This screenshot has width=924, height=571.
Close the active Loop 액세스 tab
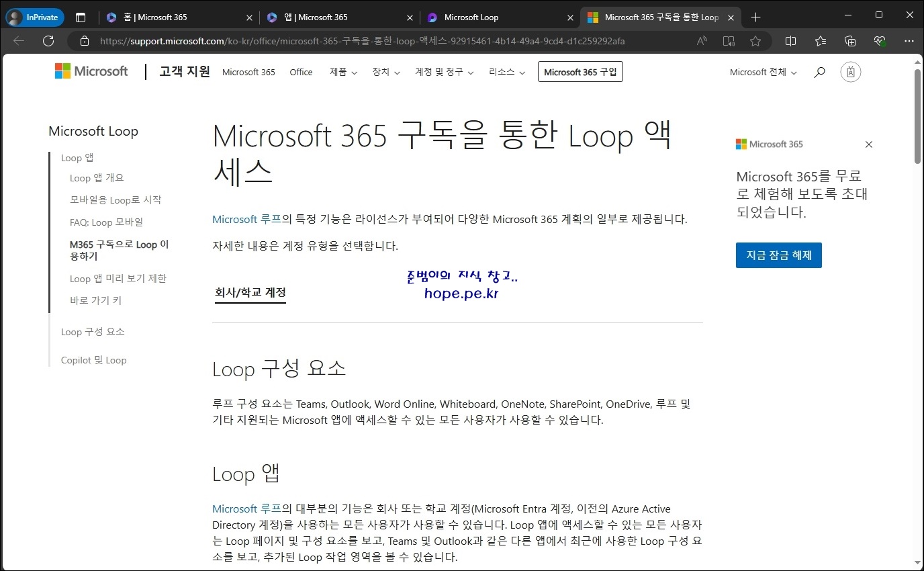pos(731,17)
